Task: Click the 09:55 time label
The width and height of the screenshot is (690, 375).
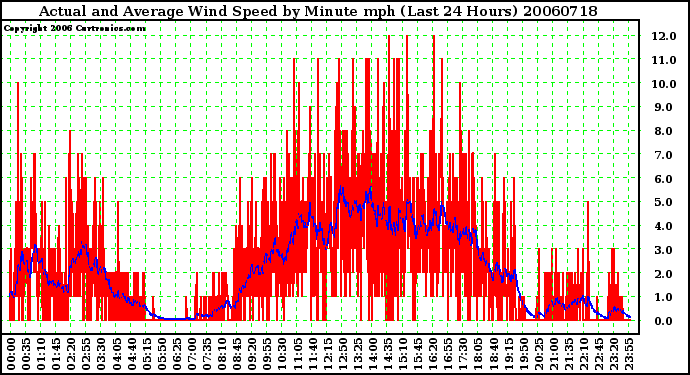Action: click(x=267, y=354)
